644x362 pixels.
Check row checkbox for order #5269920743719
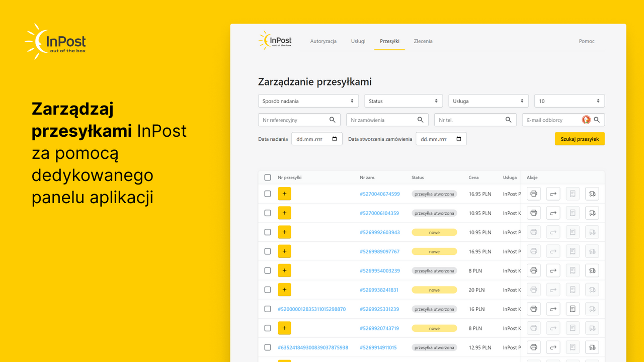tap(268, 328)
